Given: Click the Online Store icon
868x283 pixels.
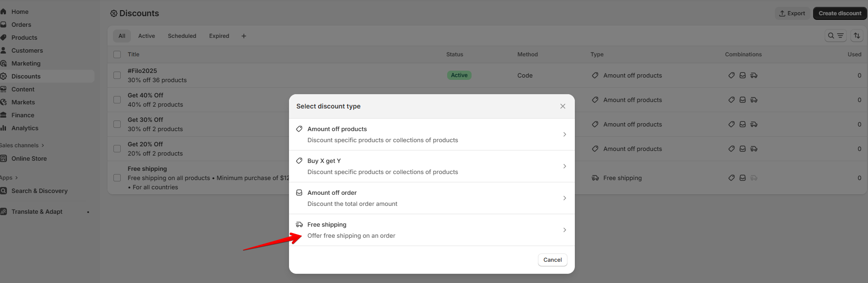Looking at the screenshot, I should (x=3, y=158).
